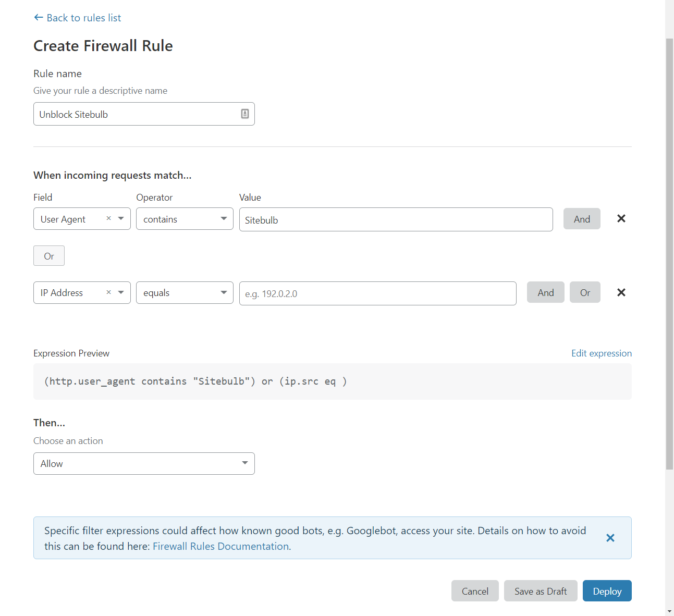Click Save as Draft
The width and height of the screenshot is (674, 616).
541,591
